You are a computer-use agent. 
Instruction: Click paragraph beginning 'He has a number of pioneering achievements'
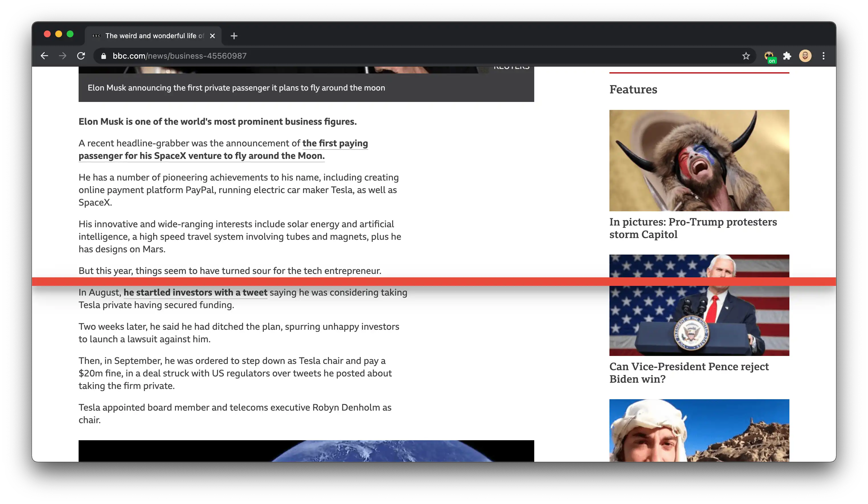[x=239, y=190]
